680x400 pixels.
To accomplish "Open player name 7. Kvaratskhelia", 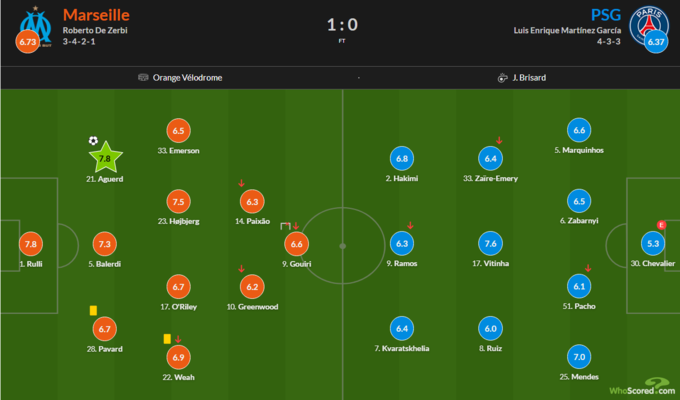I will pyautogui.click(x=402, y=348).
